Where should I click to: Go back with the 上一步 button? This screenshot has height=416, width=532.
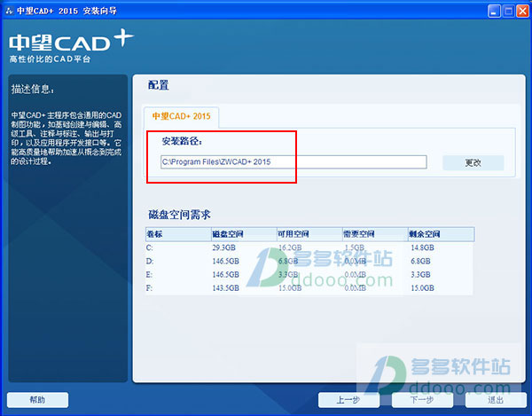[x=348, y=400]
